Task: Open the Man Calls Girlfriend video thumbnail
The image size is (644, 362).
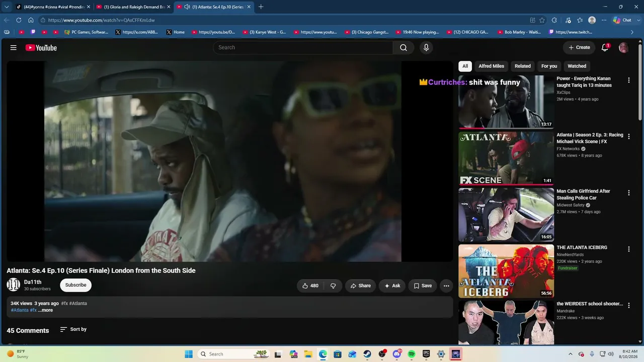Action: pos(506,215)
